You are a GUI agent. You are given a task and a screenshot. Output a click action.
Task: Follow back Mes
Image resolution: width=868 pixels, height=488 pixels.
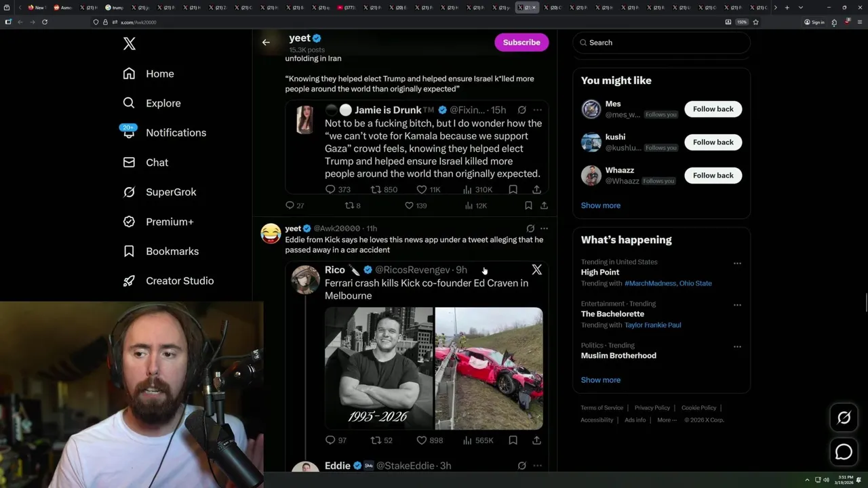coord(713,109)
